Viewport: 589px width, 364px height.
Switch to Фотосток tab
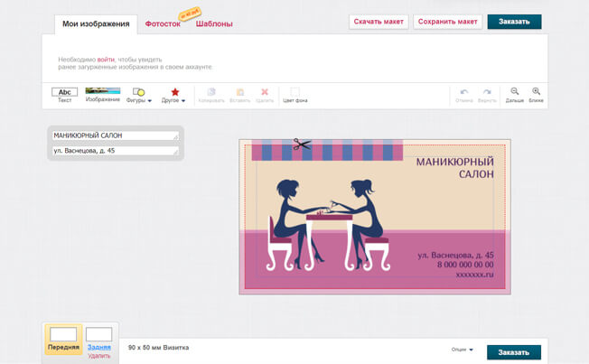click(163, 24)
